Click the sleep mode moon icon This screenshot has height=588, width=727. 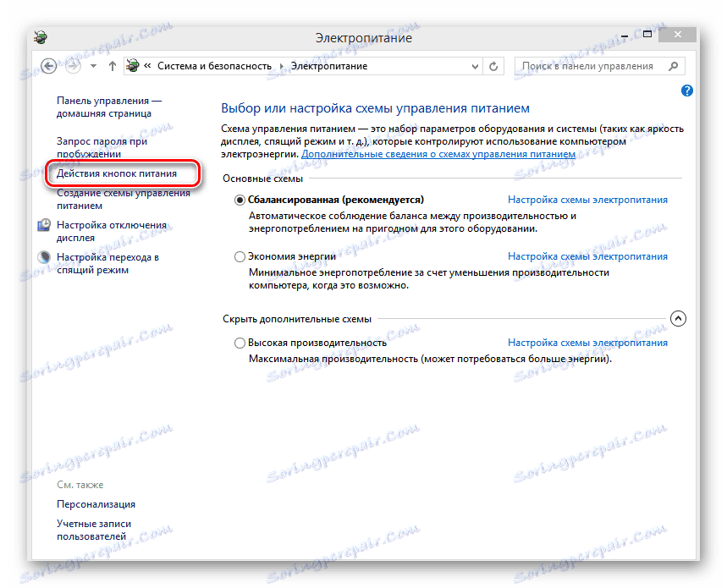point(44,257)
